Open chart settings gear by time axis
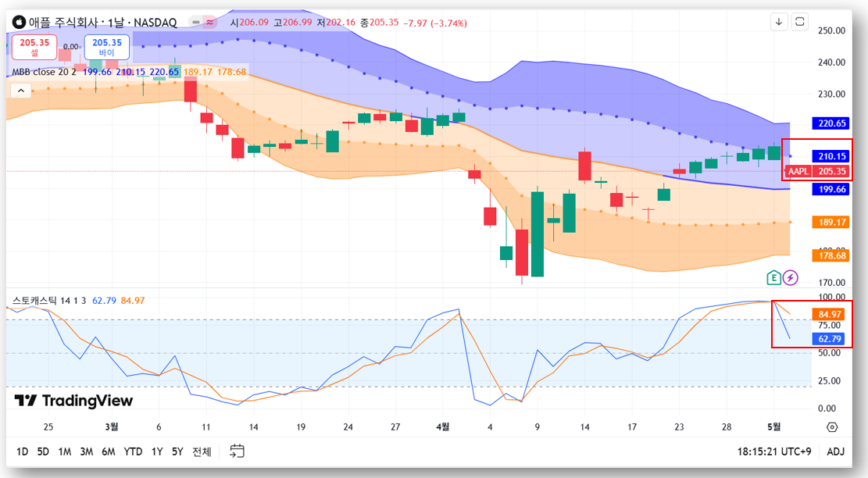This screenshot has width=868, height=478. (x=832, y=427)
